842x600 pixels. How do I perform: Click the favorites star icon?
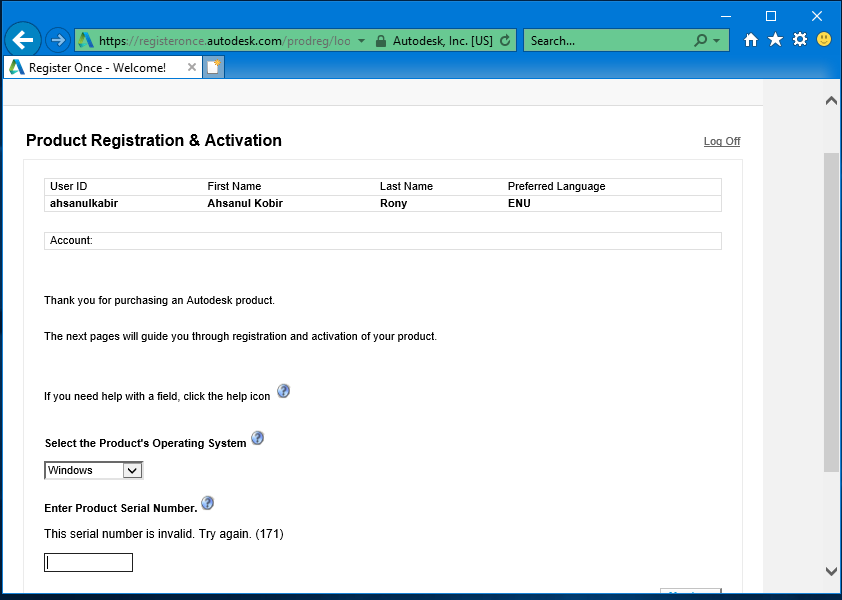pos(775,39)
